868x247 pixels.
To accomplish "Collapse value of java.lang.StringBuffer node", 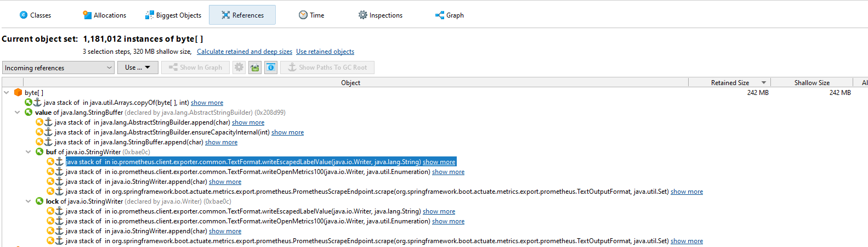I will pyautogui.click(x=18, y=113).
